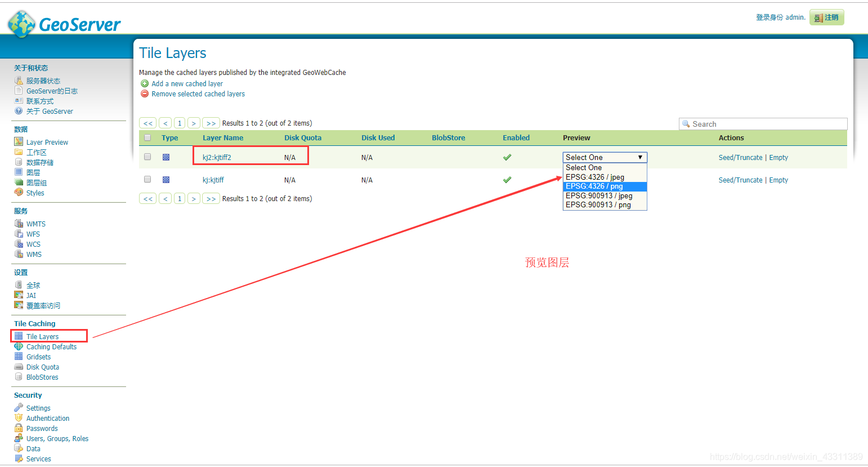
Task: Open Security Services link in sidebar
Action: [x=38, y=459]
